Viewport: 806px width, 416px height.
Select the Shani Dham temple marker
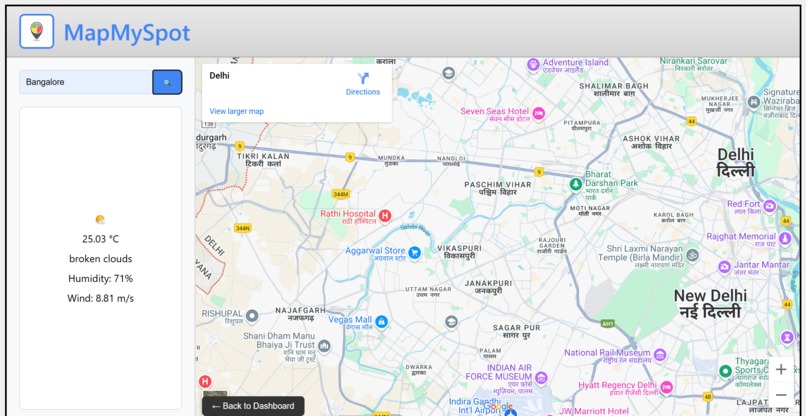click(x=324, y=346)
